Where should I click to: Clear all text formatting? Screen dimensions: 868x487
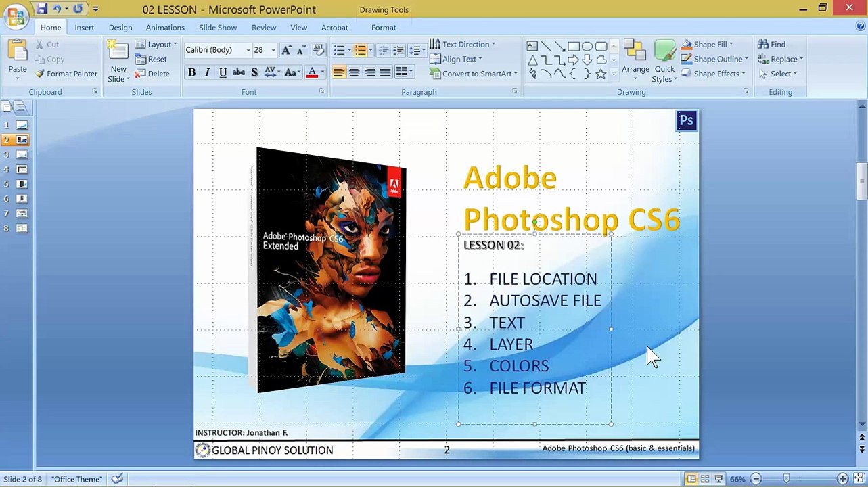coord(318,50)
